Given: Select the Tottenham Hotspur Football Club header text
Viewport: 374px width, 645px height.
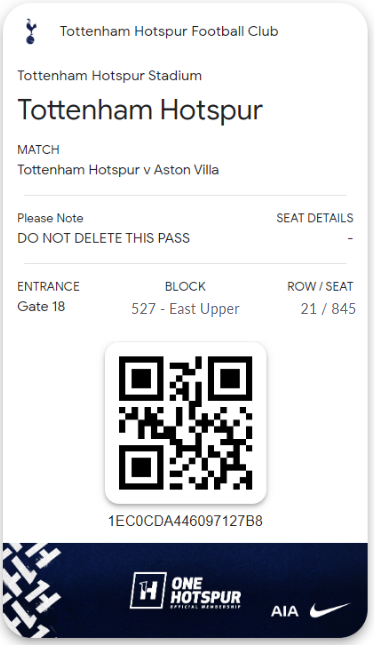Looking at the screenshot, I should tap(169, 31).
